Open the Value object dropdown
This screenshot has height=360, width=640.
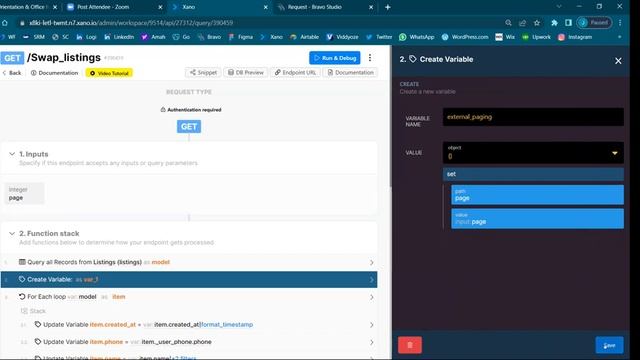533,153
